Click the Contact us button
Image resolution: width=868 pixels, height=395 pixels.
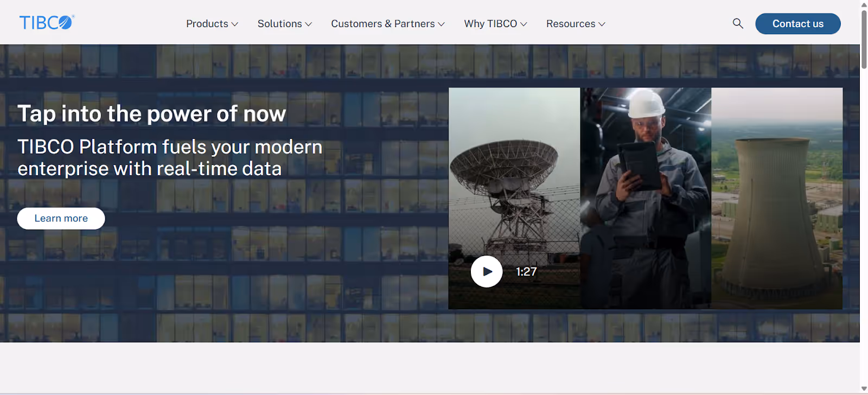798,24
